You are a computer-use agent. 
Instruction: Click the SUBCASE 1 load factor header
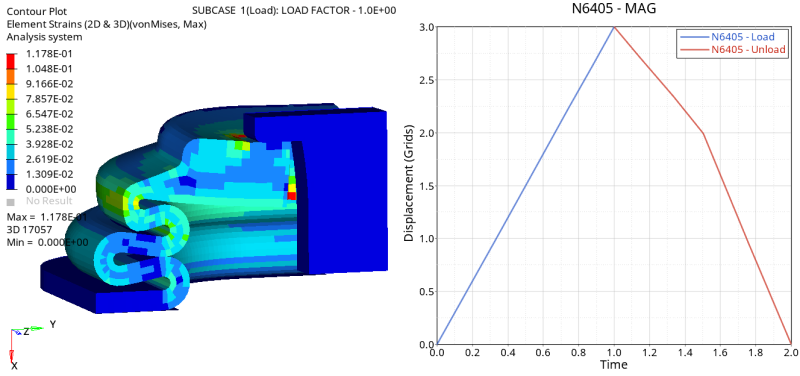click(x=294, y=11)
